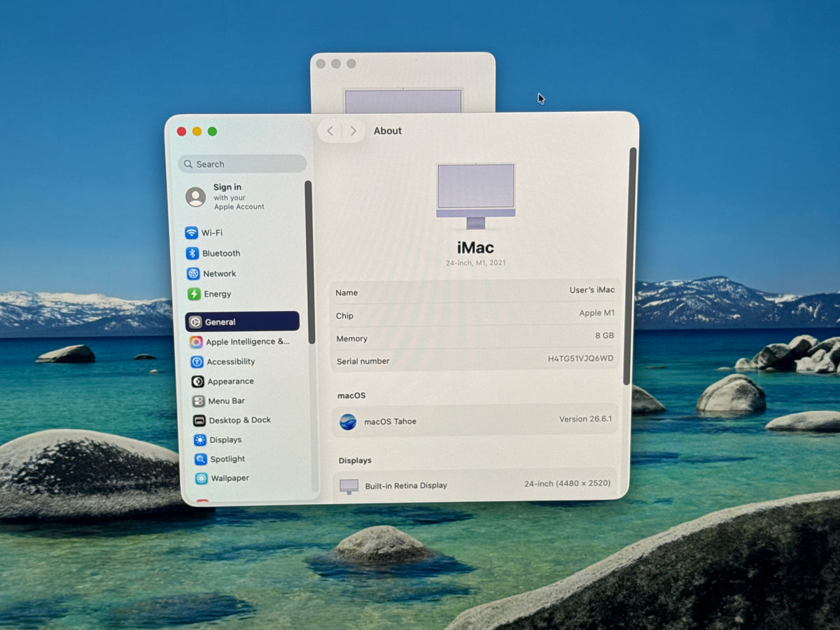
Task: Minimize Settings with the yellow button
Action: point(197,132)
